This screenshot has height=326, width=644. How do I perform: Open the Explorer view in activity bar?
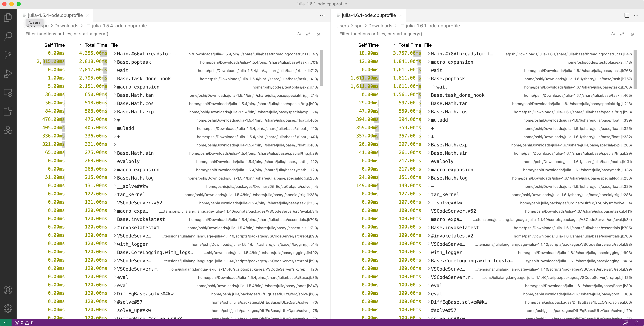pos(8,18)
